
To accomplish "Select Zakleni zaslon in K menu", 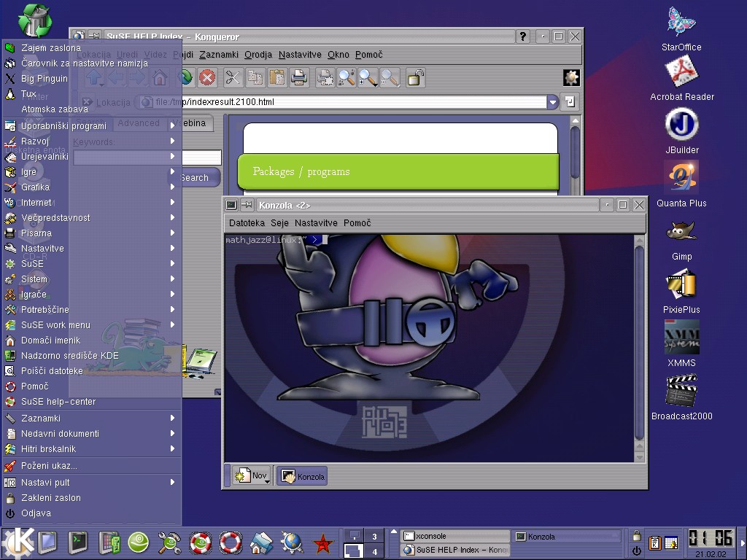I will tap(92, 497).
